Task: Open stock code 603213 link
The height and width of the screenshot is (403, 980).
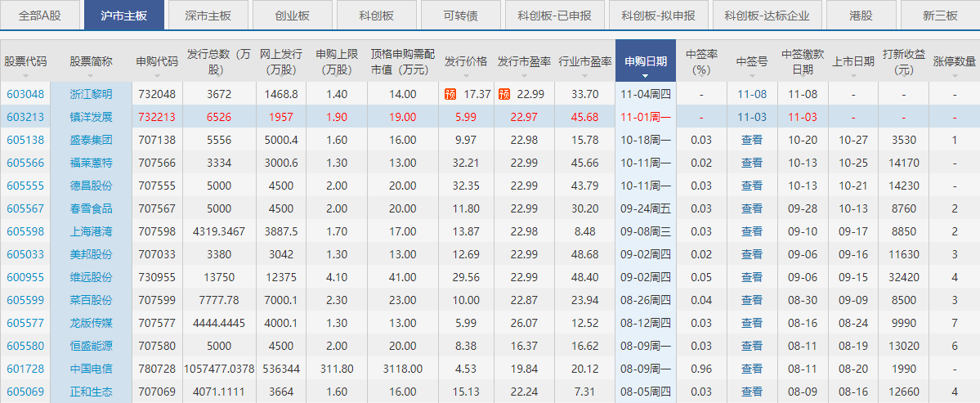Action: click(x=25, y=118)
